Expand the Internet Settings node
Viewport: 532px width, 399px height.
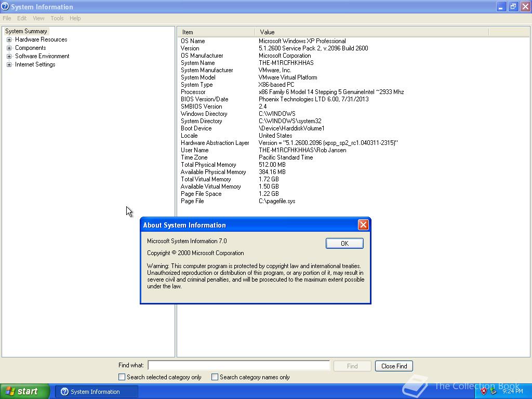point(9,64)
